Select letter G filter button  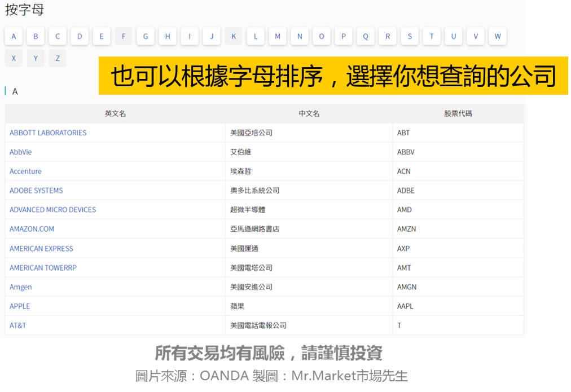click(x=146, y=36)
